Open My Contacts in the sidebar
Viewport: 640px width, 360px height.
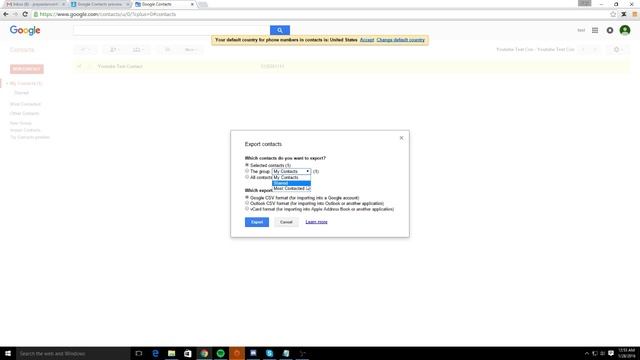(x=26, y=83)
